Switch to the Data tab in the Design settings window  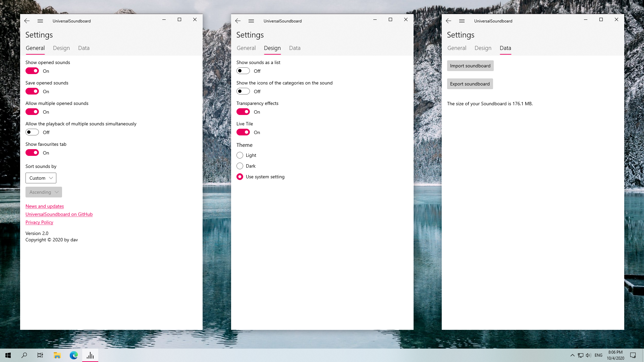[295, 48]
